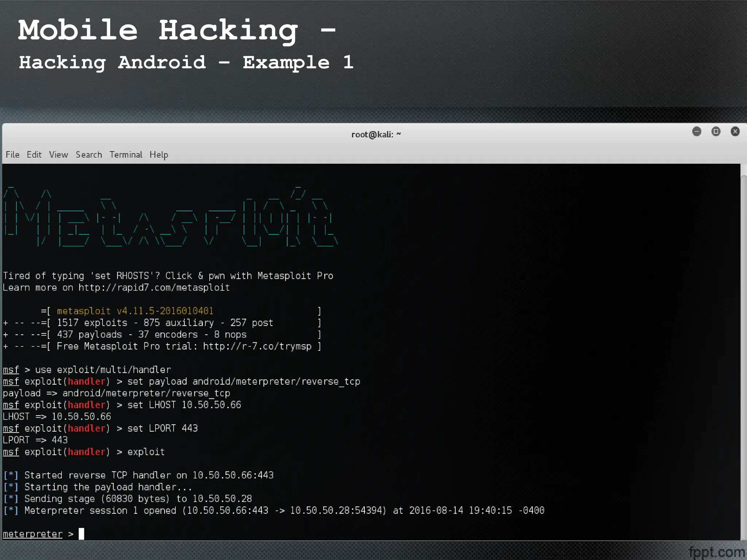
Task: Open the View menu
Action: coord(58,155)
